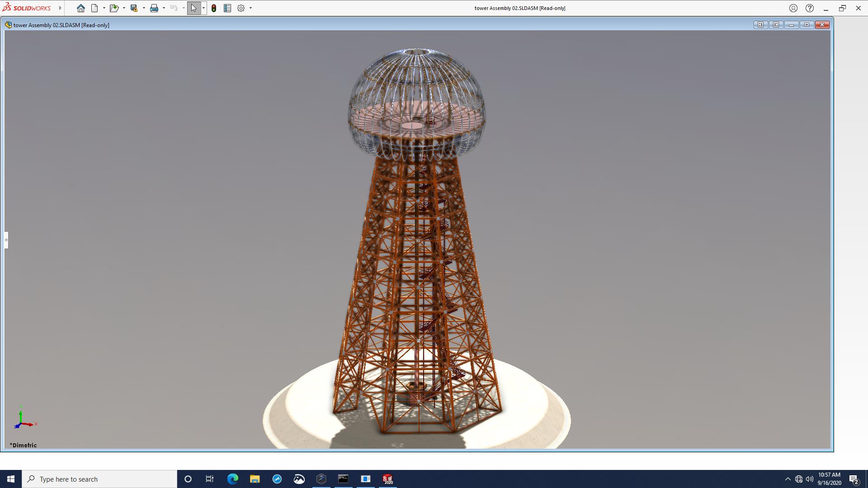
Task: Open File Properties list icon
Action: [x=227, y=8]
